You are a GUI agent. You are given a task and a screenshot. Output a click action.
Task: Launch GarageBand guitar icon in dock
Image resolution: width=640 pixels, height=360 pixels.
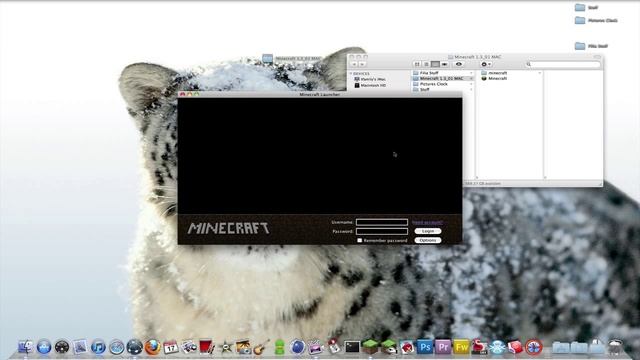261,347
